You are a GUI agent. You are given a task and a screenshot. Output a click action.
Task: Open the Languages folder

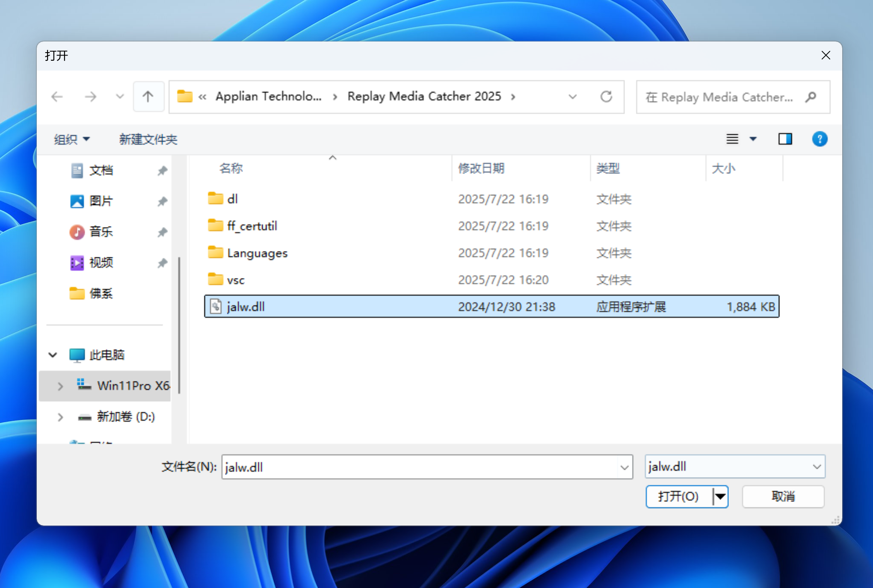[257, 253]
